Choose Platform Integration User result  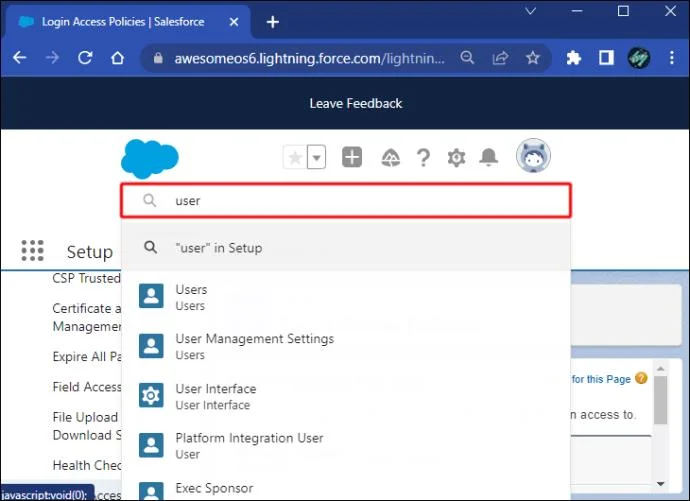(x=346, y=445)
